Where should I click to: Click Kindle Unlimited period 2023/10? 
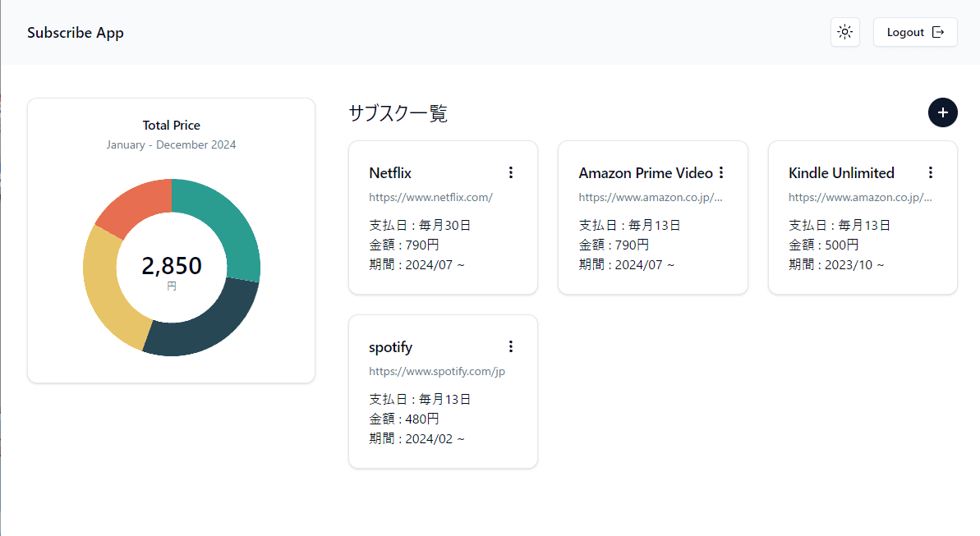(x=848, y=265)
